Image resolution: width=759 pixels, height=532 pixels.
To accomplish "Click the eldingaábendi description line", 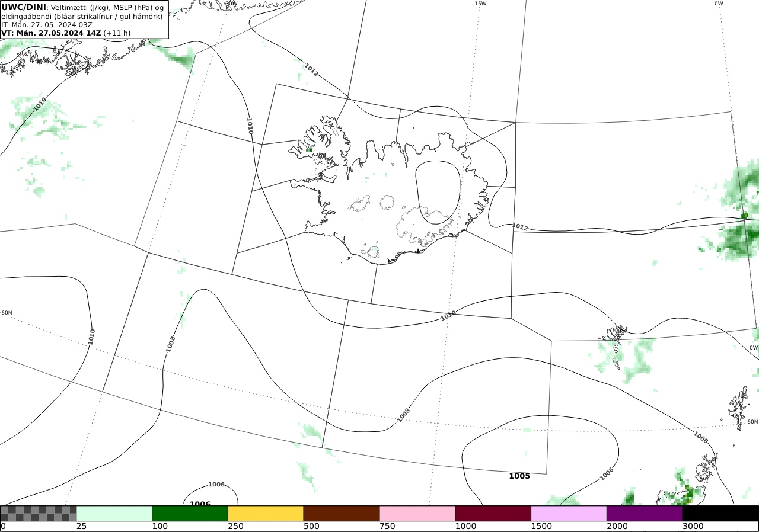I will (x=82, y=16).
